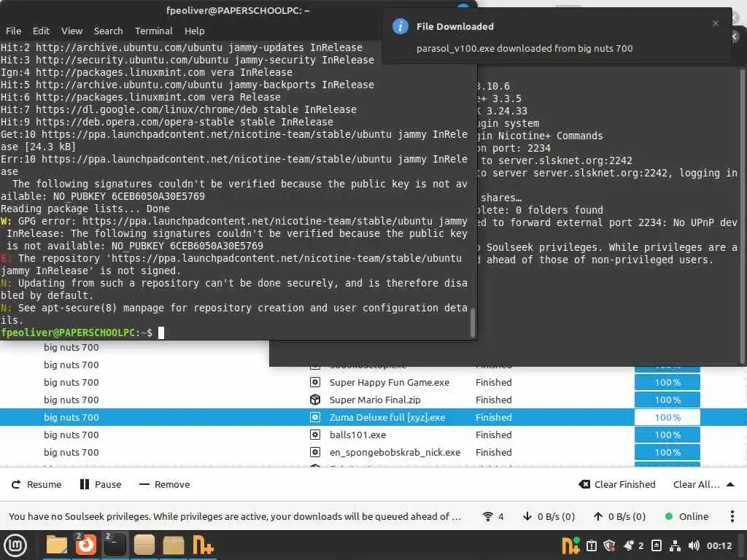The image size is (747, 560).
Task: Click the removable drives tray icon
Action: click(656, 545)
